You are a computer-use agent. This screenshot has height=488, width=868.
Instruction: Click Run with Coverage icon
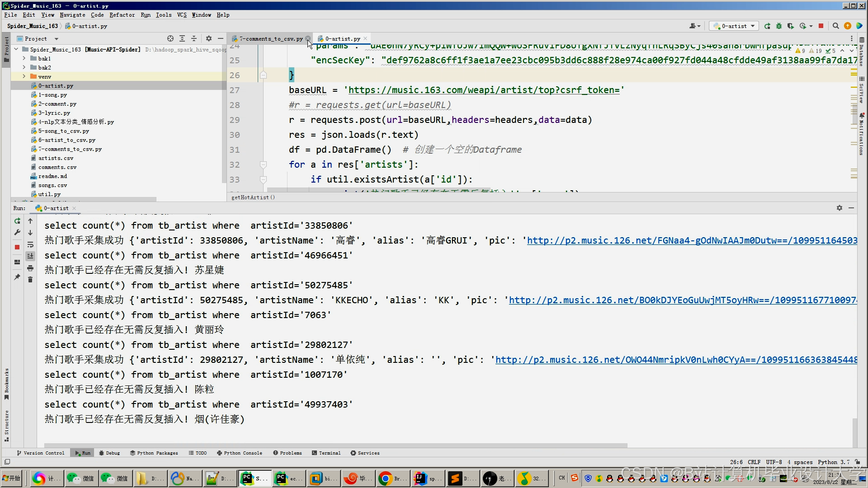tap(790, 26)
